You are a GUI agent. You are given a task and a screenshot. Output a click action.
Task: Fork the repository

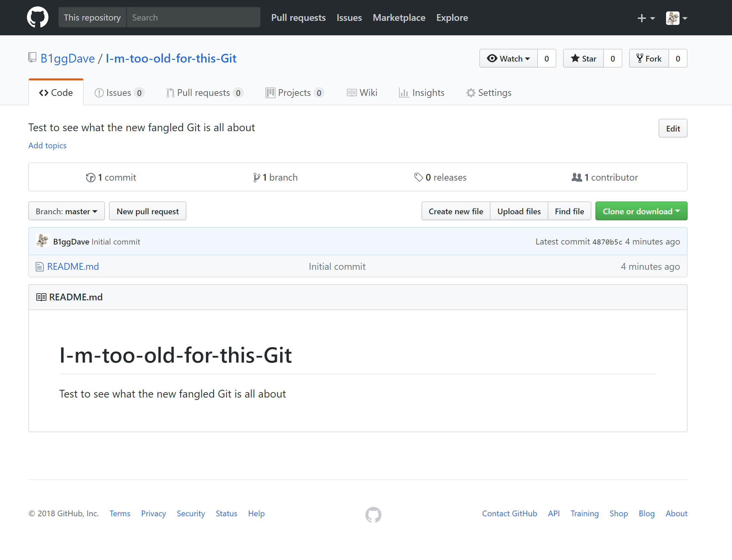pos(649,59)
